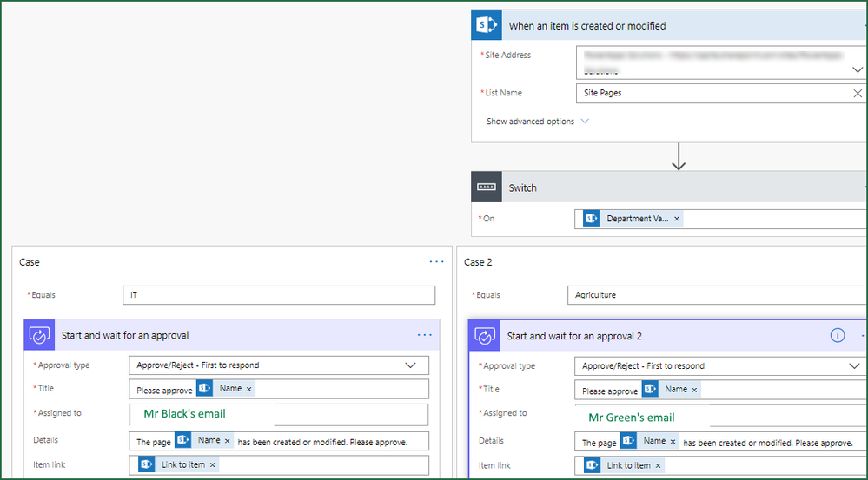The width and height of the screenshot is (868, 480).
Task: Open 'Start and wait for an approval' ellipsis menu
Action: (x=425, y=334)
